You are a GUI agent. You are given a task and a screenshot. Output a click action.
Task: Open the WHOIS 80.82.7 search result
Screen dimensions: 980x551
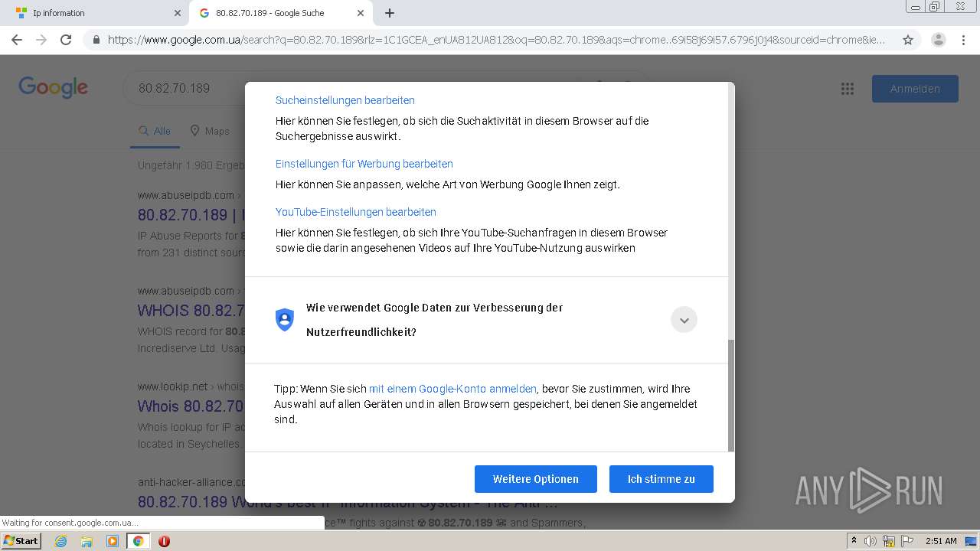point(191,311)
